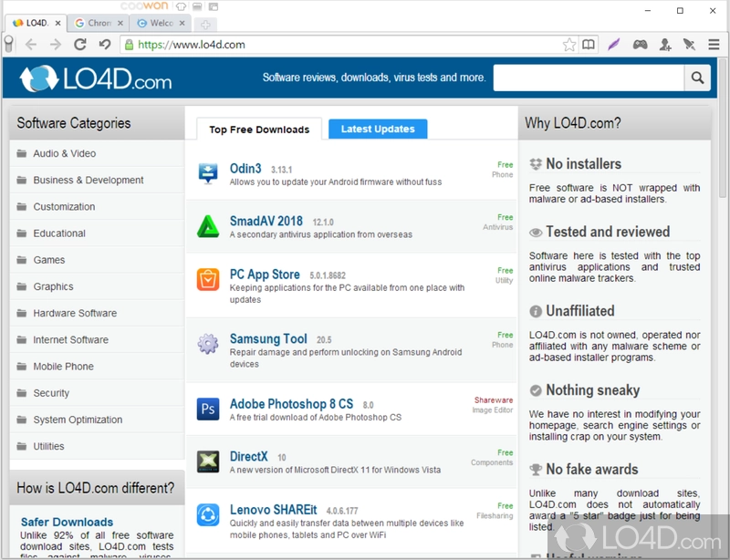Switch to the Welcome browser tab
The height and width of the screenshot is (560, 730).
[x=161, y=23]
